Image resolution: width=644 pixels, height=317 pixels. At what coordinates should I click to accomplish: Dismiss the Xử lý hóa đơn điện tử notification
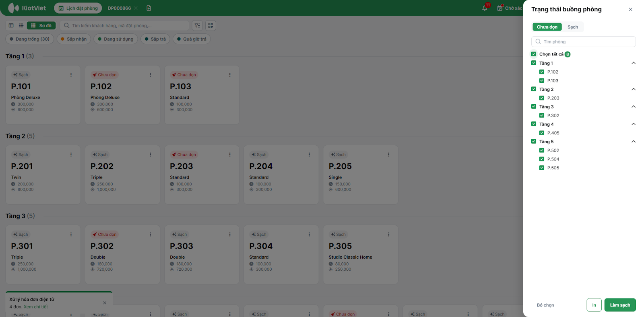tap(105, 303)
